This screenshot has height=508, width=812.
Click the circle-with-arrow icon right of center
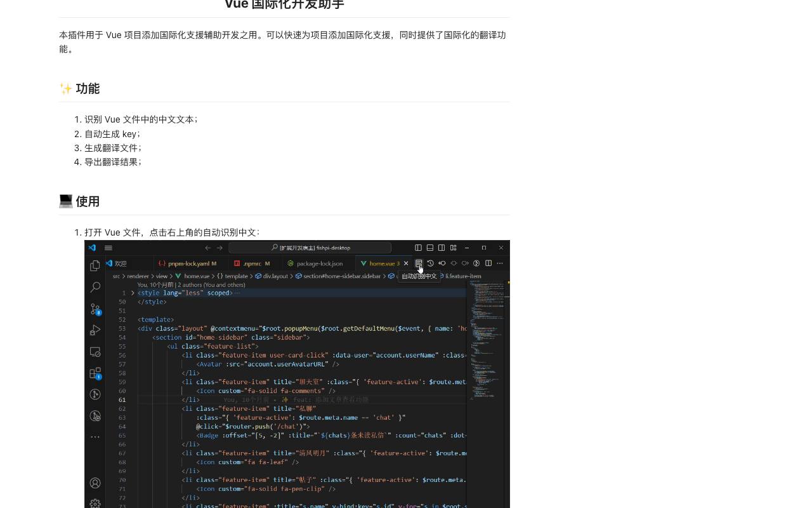click(x=465, y=263)
